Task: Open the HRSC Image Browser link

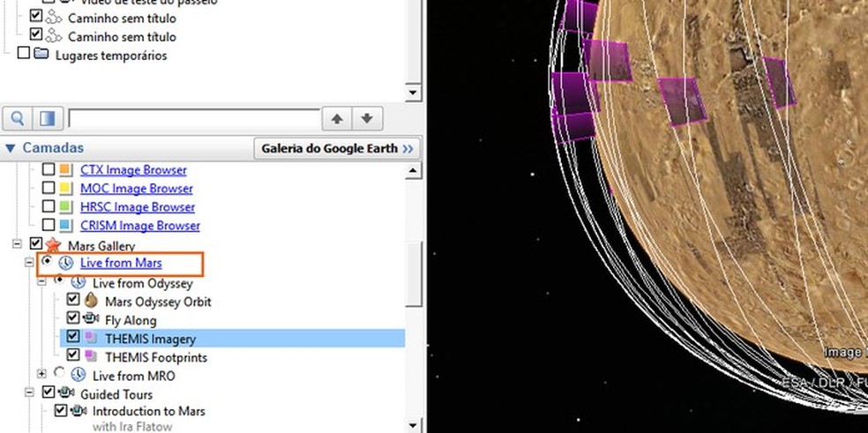Action: pyautogui.click(x=138, y=207)
